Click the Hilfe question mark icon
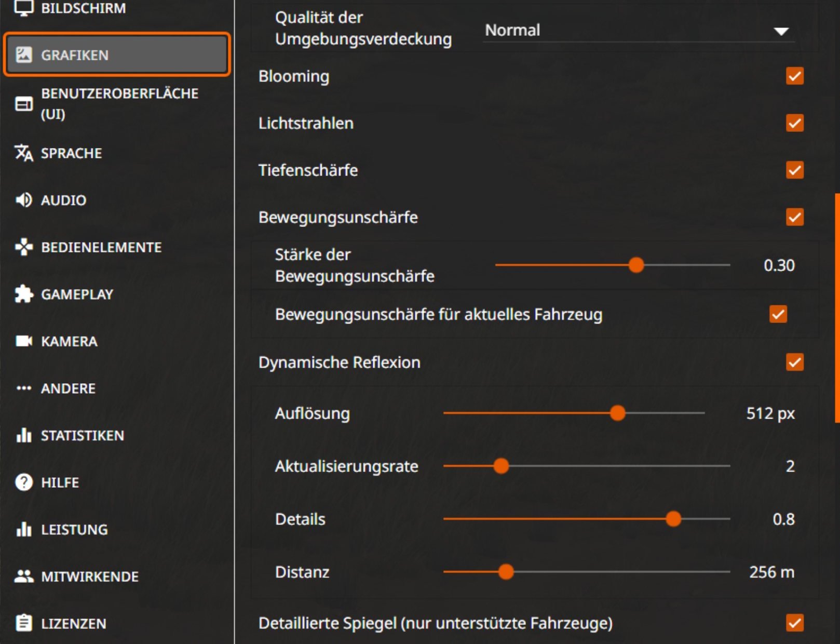 pyautogui.click(x=24, y=482)
